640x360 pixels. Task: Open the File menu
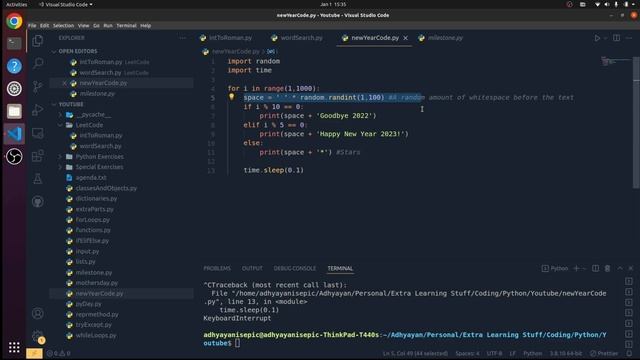(x=32, y=25)
